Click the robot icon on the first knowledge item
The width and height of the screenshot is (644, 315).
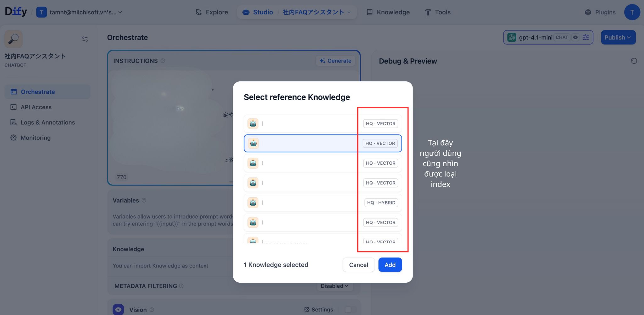point(253,123)
